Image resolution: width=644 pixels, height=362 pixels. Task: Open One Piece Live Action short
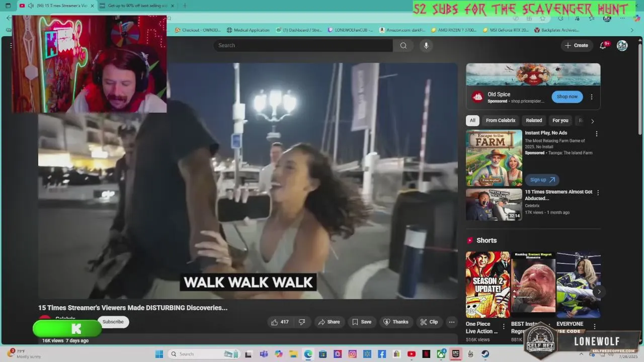click(x=488, y=285)
